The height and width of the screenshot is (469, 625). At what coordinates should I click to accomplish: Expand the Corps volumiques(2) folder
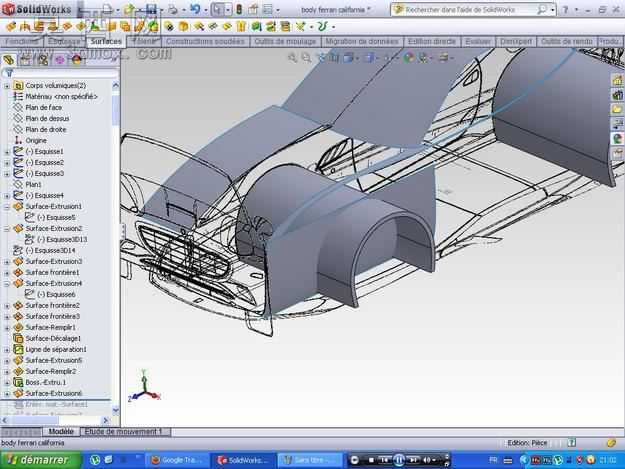tap(6, 86)
